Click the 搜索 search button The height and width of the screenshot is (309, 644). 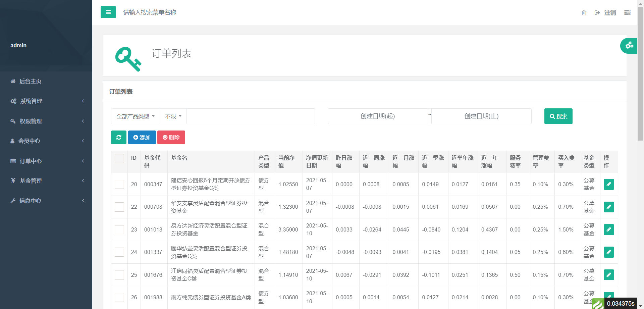pyautogui.click(x=558, y=116)
